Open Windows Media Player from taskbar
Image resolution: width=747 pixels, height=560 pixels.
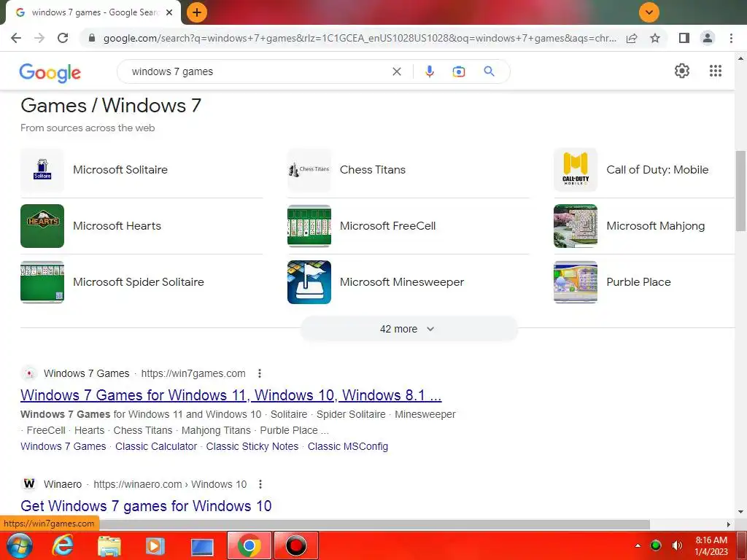[155, 545]
